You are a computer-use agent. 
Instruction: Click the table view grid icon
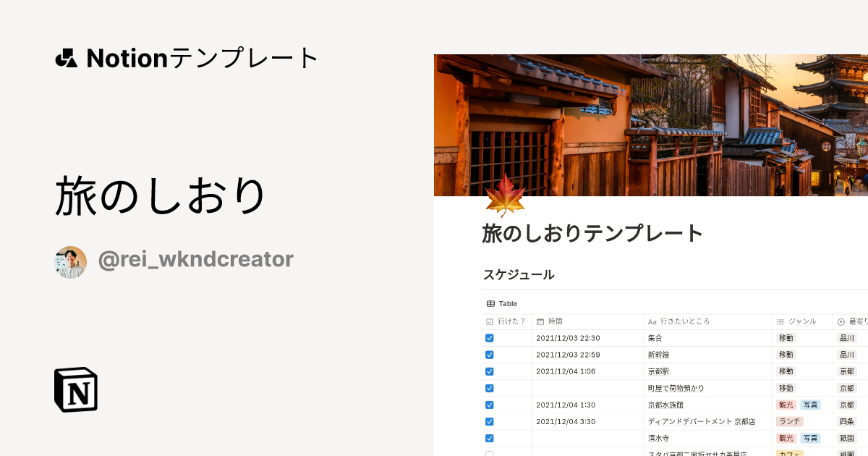pos(490,304)
